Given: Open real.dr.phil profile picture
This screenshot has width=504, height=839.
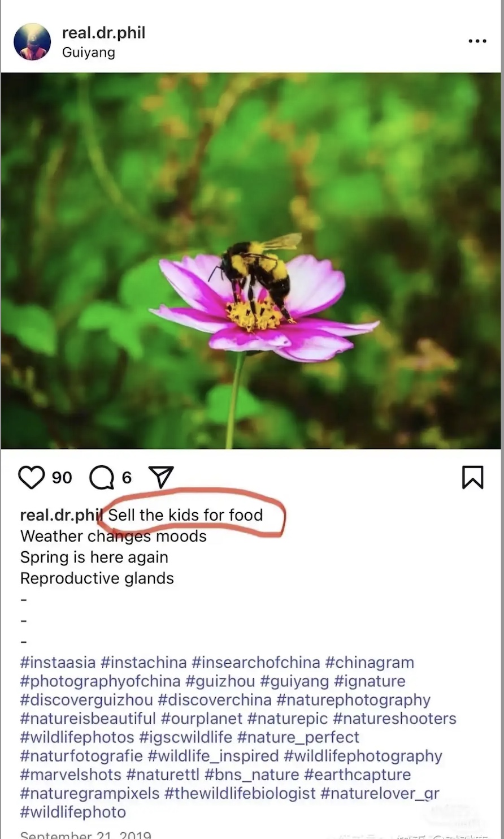Looking at the screenshot, I should click(x=32, y=42).
